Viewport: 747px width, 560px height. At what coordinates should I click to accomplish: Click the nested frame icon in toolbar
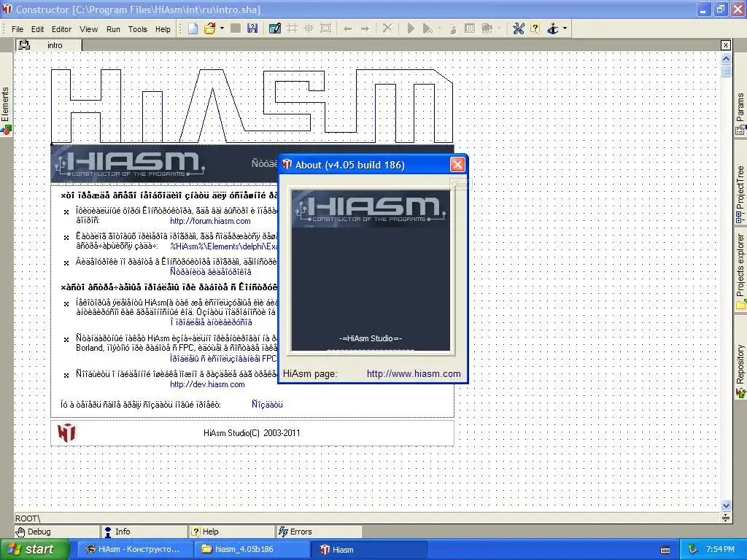(x=326, y=28)
